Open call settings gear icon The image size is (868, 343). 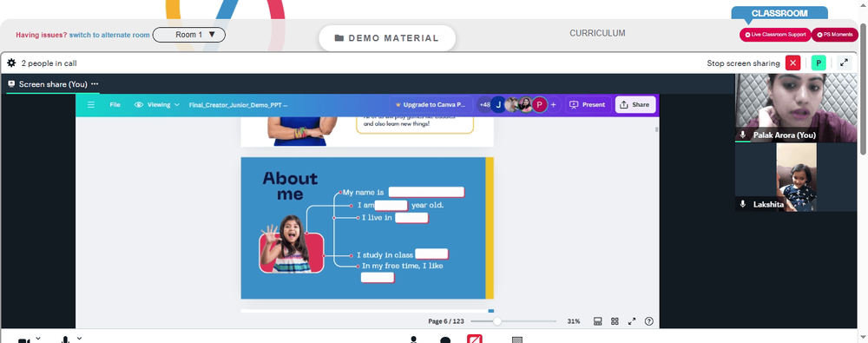tap(11, 63)
